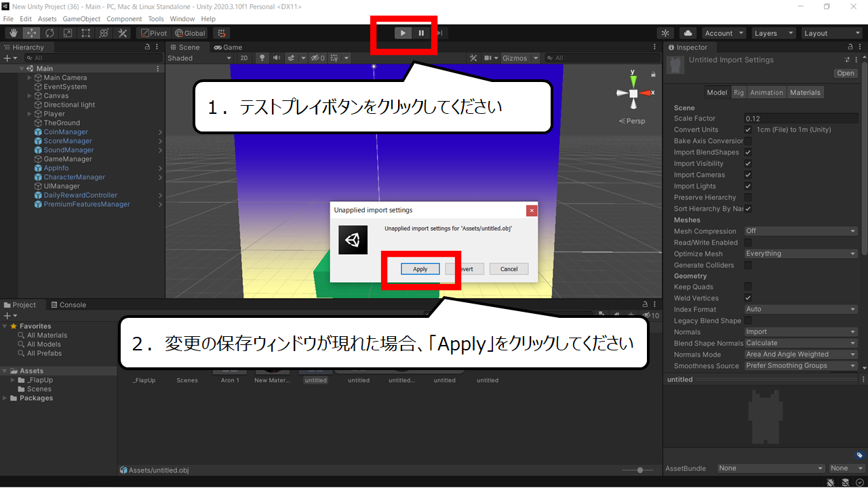Expand the _FlapUp folder
Image resolution: width=868 pixels, height=488 pixels.
[14, 380]
